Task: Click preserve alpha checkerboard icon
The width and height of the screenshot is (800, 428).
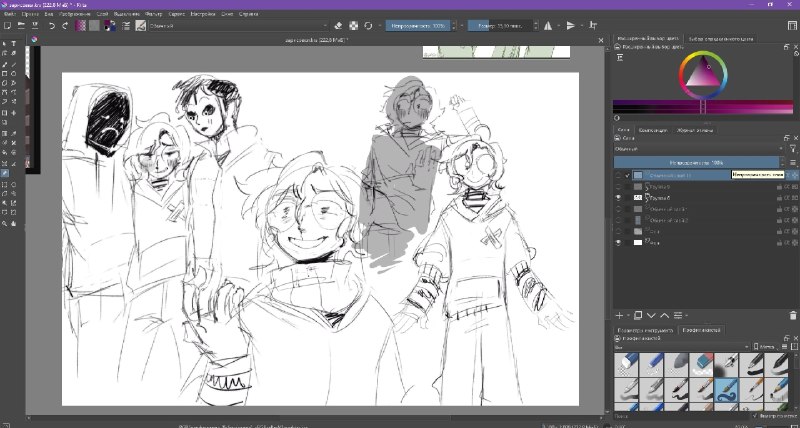Action: (354, 26)
